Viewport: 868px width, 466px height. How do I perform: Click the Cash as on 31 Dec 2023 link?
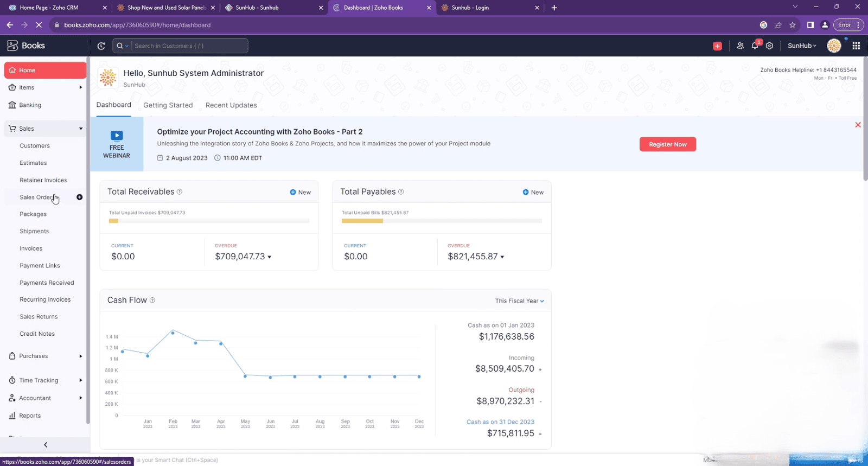pos(500,422)
